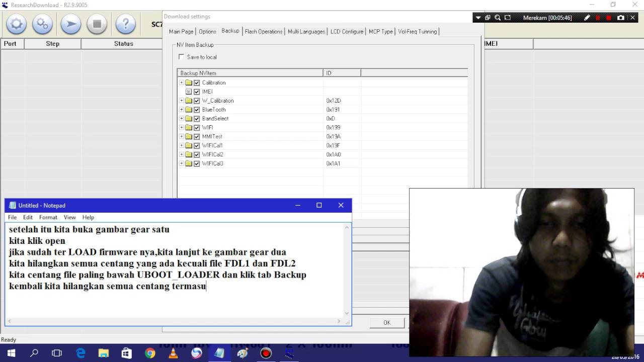Switch to the Flash Operations tab

[264, 32]
